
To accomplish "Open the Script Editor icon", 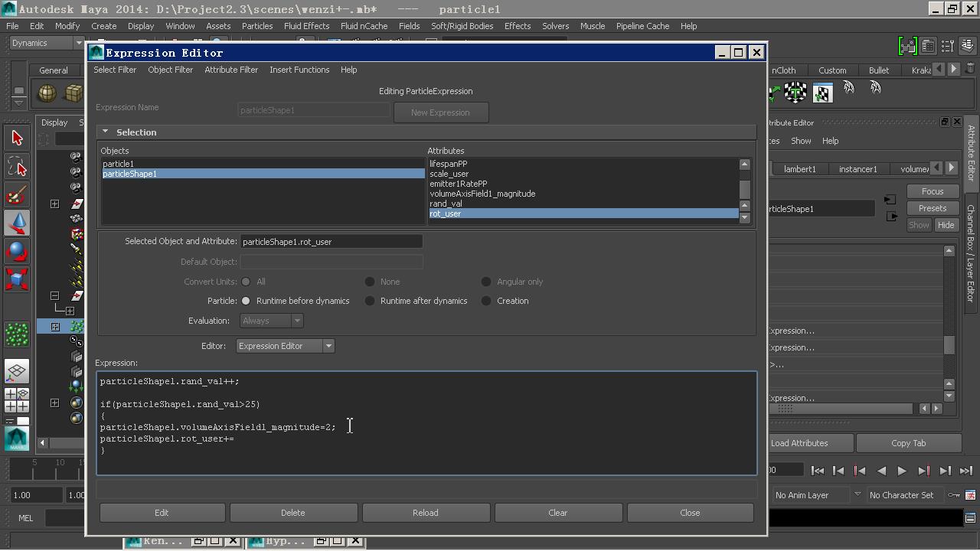I will pyautogui.click(x=971, y=518).
